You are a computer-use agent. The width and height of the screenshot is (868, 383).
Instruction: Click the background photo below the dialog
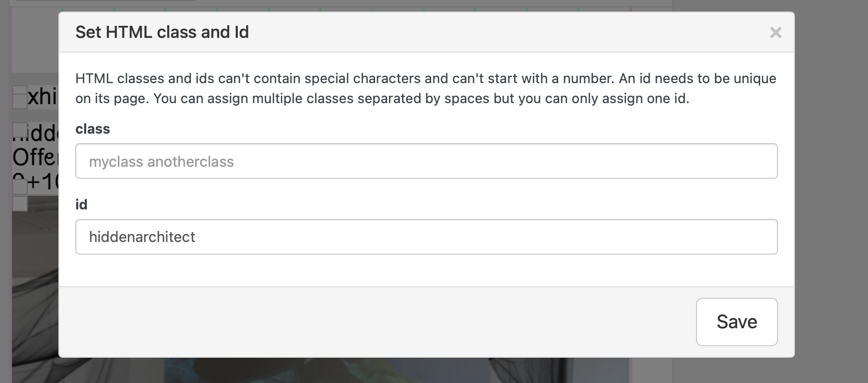(368, 370)
